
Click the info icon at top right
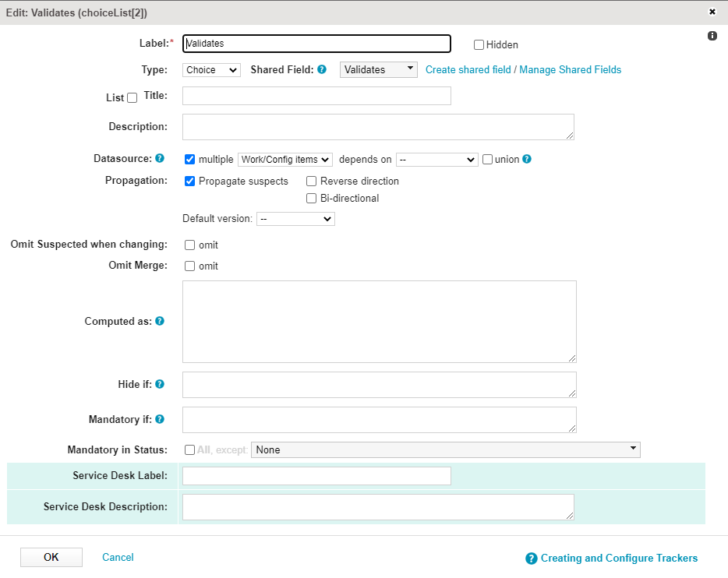click(x=712, y=36)
